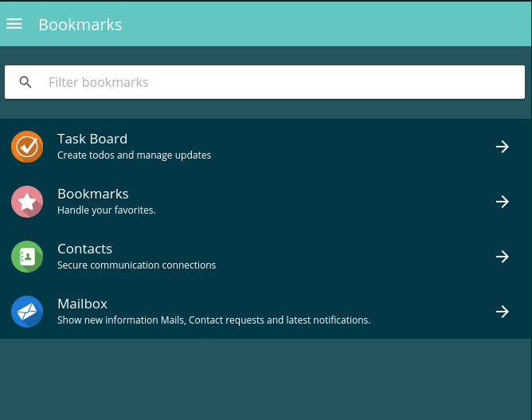532x420 pixels.
Task: Click the Bookmarks header title
Action: [80, 25]
